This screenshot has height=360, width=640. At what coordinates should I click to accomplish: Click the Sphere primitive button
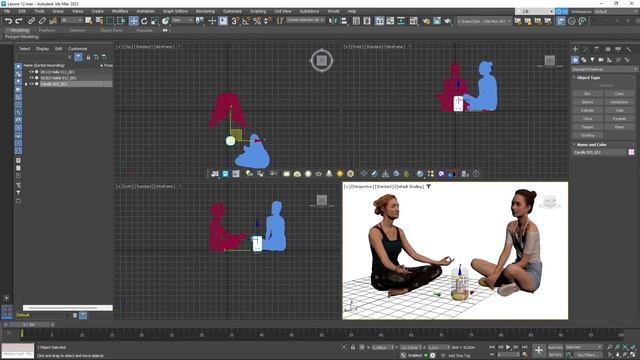click(587, 102)
